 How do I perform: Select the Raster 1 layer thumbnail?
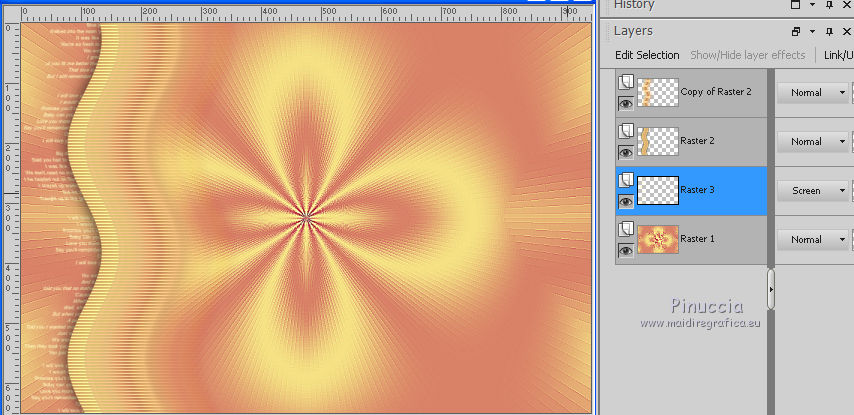click(658, 239)
